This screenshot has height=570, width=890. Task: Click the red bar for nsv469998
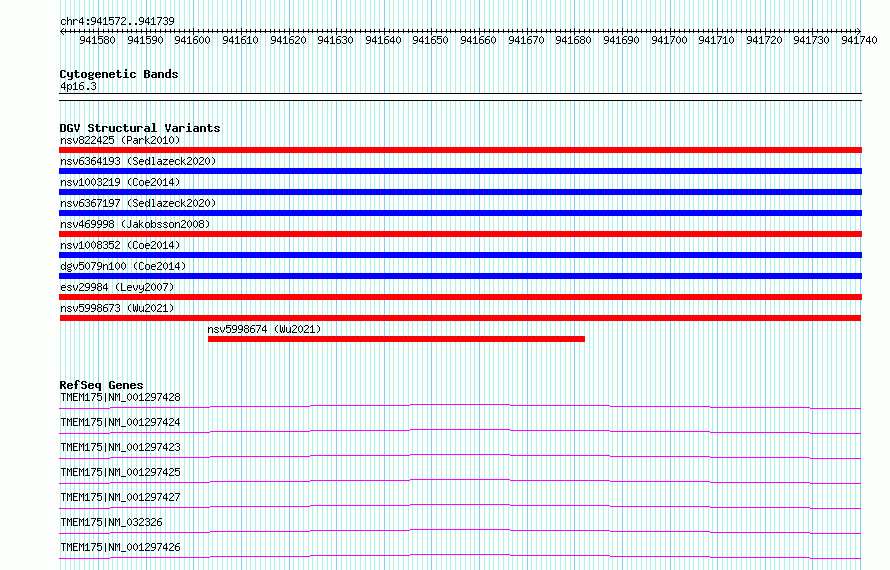[x=460, y=234]
